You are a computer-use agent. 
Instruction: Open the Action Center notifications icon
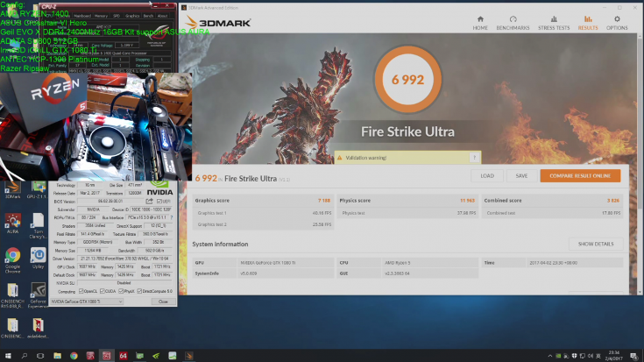[x=633, y=356]
